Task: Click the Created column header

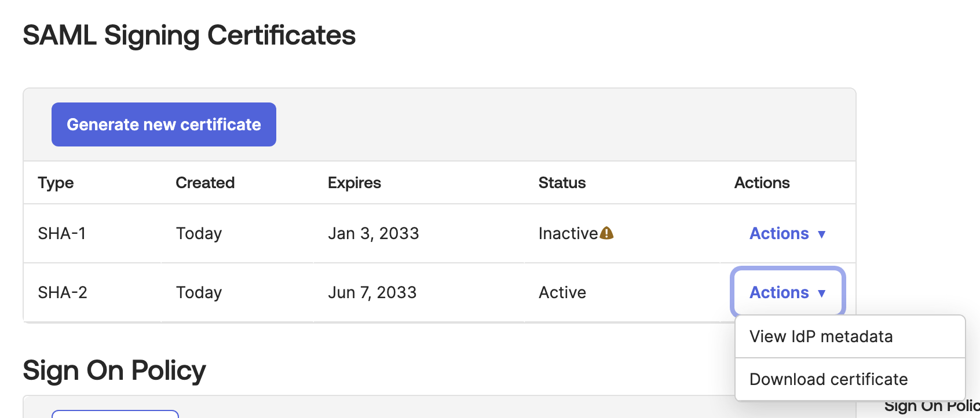Action: 205,183
